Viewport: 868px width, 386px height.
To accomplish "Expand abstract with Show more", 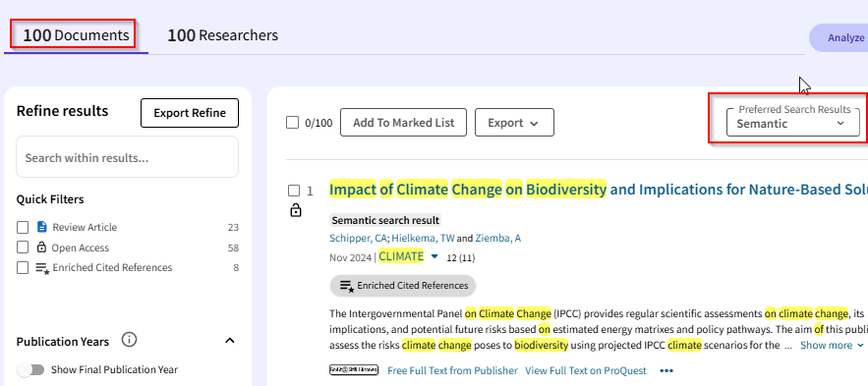I will click(832, 345).
